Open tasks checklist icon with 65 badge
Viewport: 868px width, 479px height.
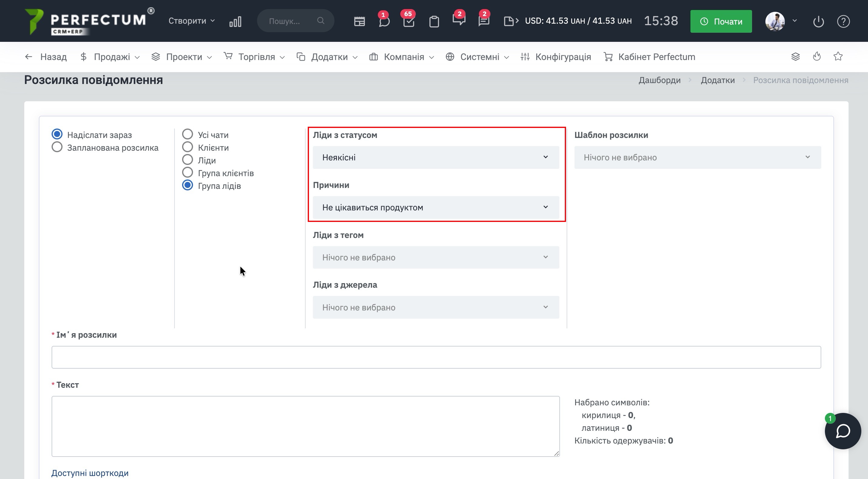(x=409, y=22)
